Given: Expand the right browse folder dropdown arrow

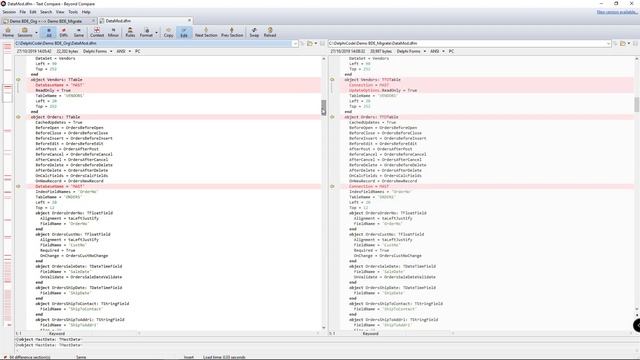Looking at the screenshot, I should tap(629, 43).
